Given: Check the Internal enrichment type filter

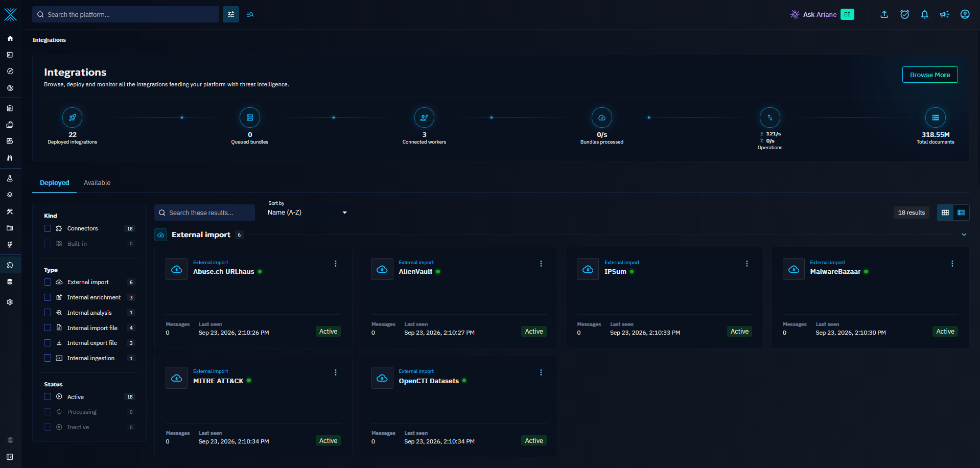Looking at the screenshot, I should [x=48, y=297].
